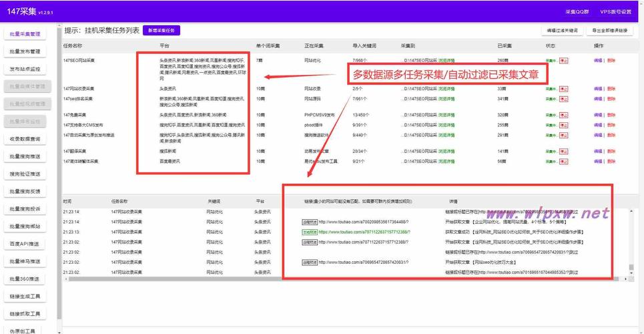Stop the 147翻译采集 task
The image size is (644, 334).
coord(564,152)
